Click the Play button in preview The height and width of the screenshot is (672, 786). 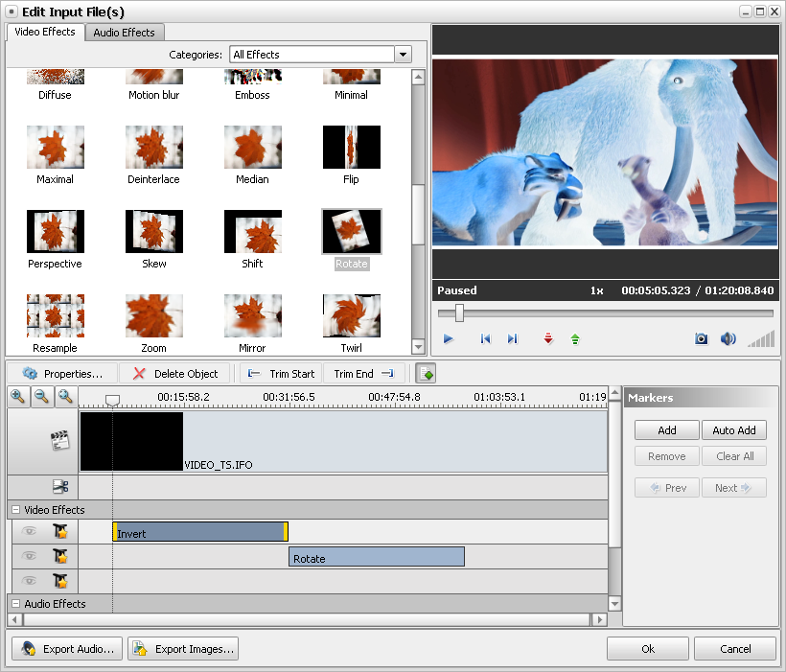pos(449,339)
